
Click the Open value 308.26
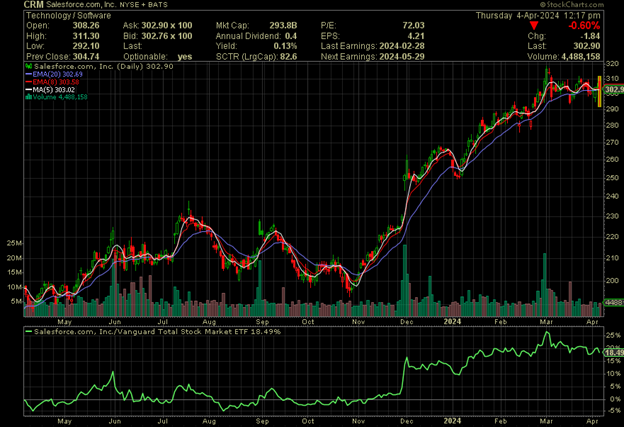[x=86, y=25]
